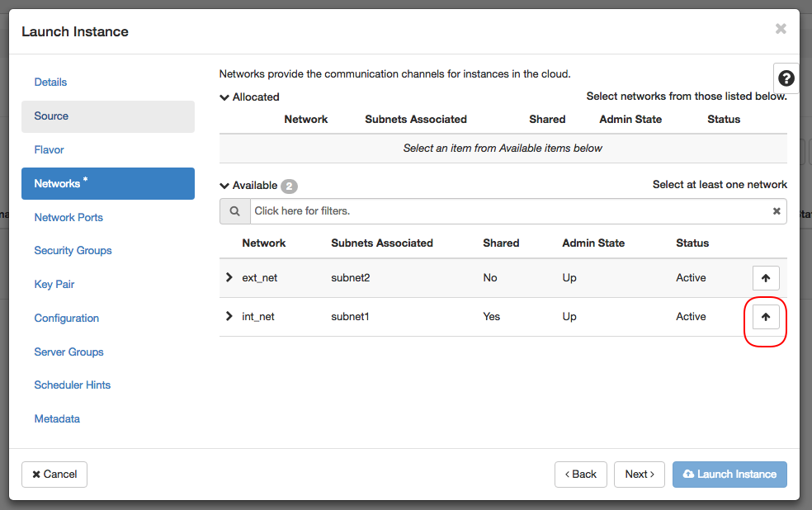Collapse the Available section

(x=224, y=186)
